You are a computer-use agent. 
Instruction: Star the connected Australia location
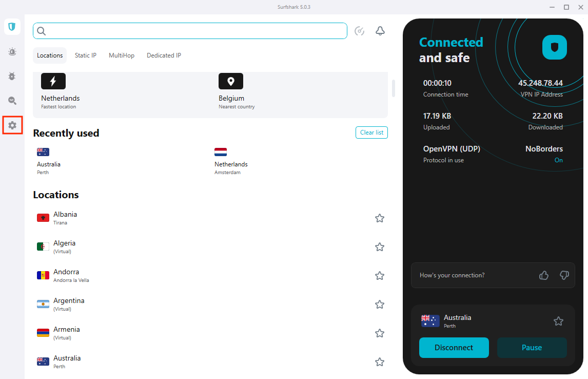click(x=558, y=321)
